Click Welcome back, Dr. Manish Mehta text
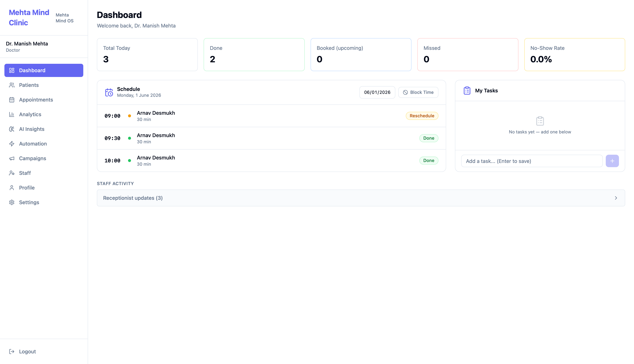The width and height of the screenshot is (634, 364). (136, 26)
